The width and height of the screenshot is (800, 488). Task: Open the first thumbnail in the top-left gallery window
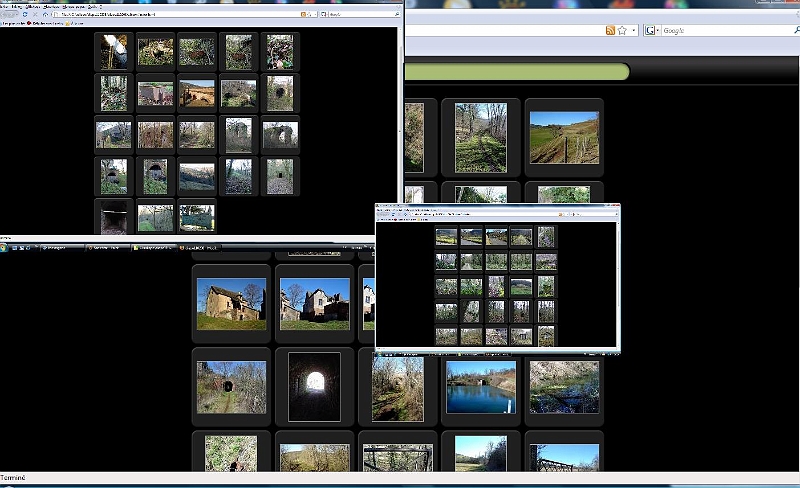tap(113, 51)
